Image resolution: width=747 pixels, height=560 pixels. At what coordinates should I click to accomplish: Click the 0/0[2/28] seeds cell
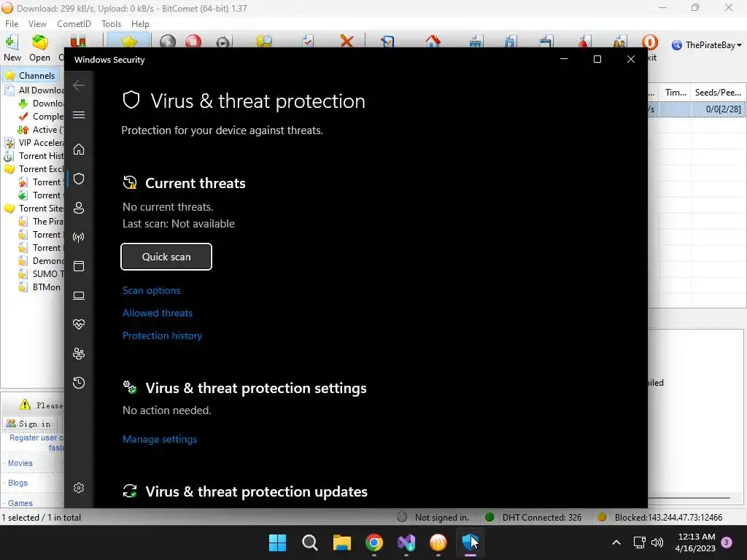pos(718,109)
